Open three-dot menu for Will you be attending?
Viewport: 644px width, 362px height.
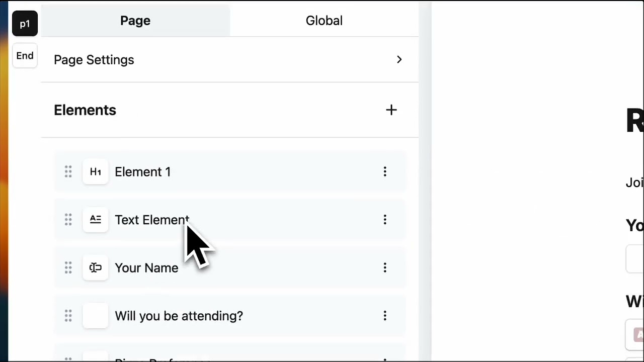click(x=385, y=315)
